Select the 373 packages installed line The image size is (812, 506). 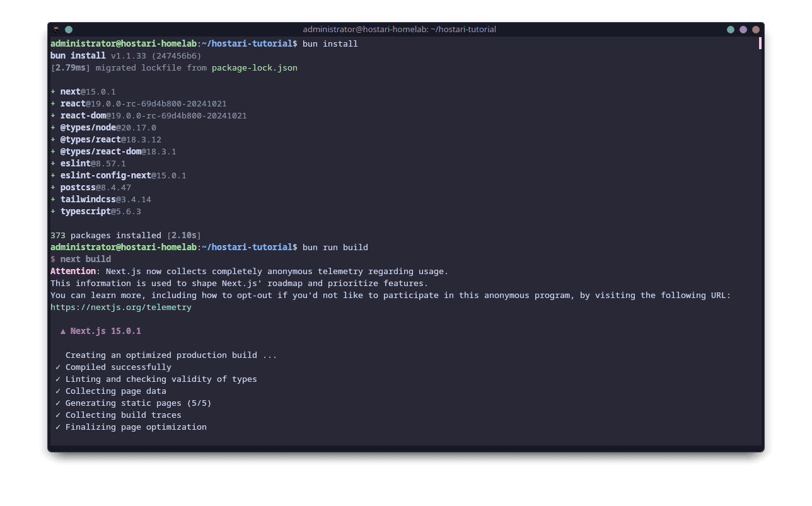[125, 235]
